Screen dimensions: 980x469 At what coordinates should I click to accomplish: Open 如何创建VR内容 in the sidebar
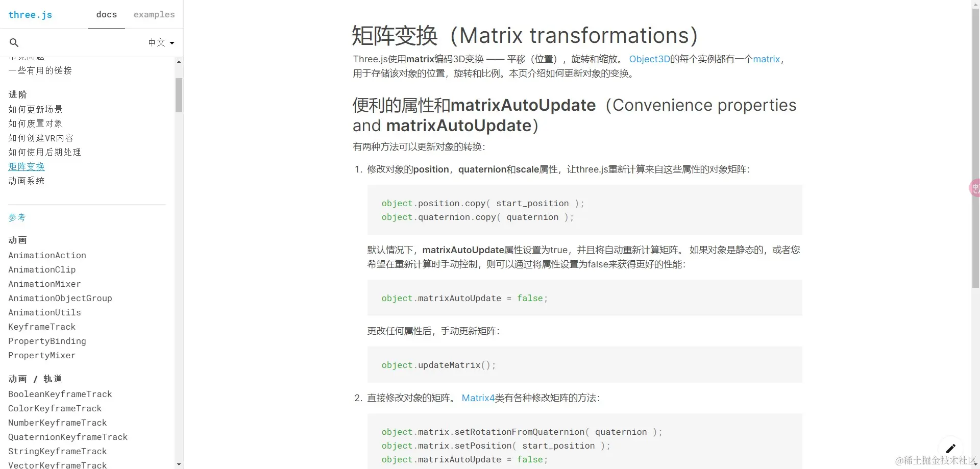[x=41, y=138]
